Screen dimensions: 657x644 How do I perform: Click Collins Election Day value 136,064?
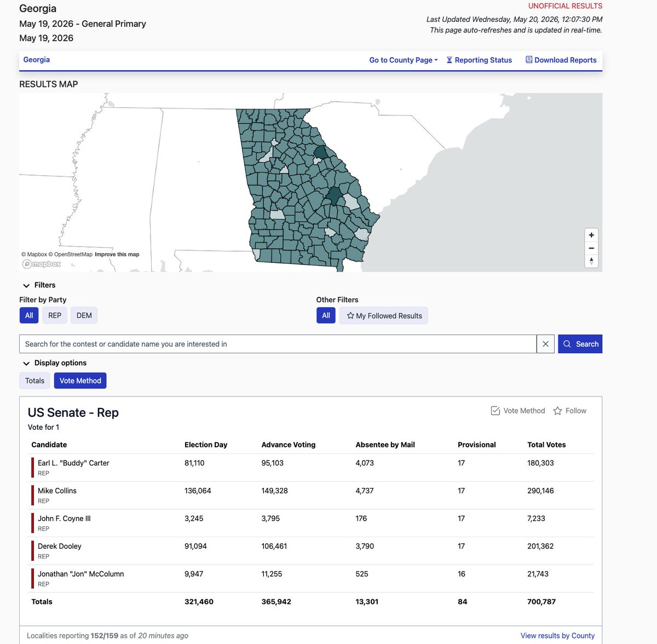198,491
